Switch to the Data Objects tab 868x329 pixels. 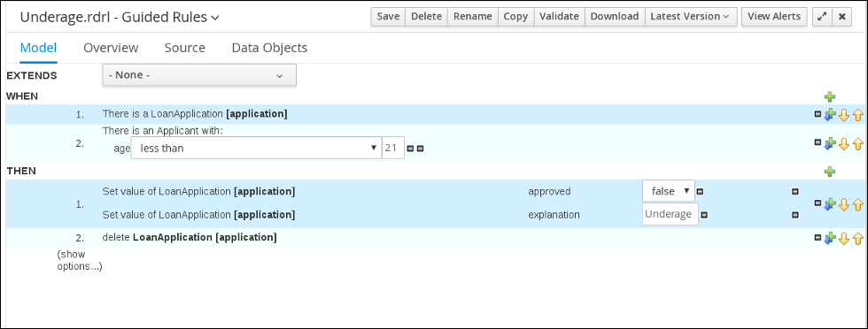[269, 48]
